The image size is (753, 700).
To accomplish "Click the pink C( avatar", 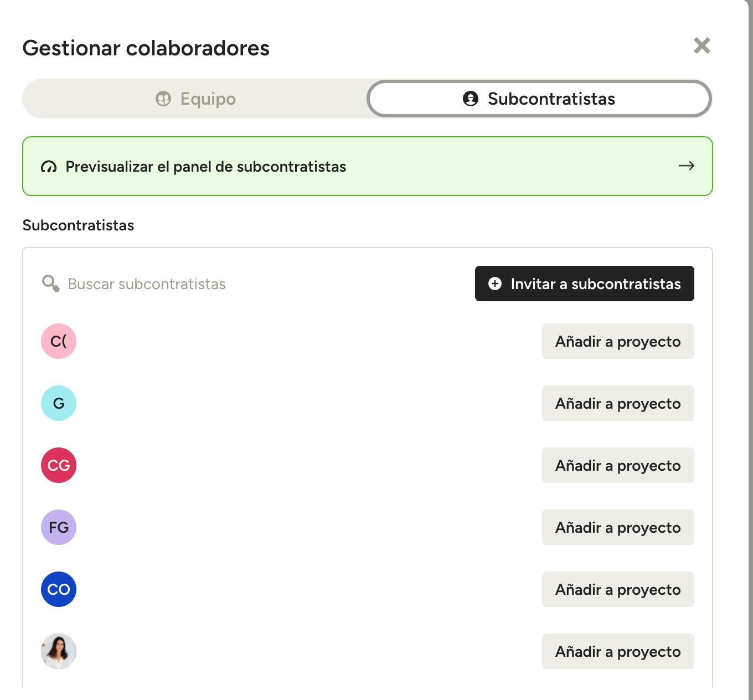I will (59, 341).
